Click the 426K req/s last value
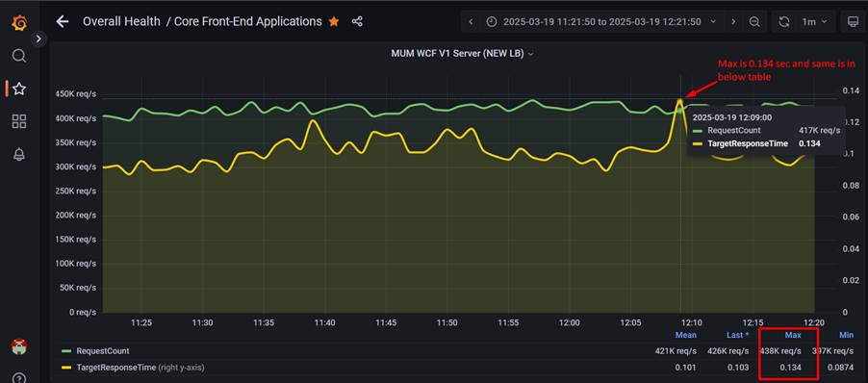The height and width of the screenshot is (383, 868). pyautogui.click(x=728, y=351)
